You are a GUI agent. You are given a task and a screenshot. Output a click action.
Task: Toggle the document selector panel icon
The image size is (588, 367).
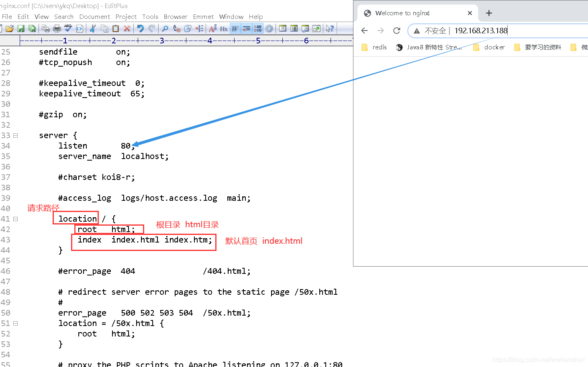pos(294,29)
